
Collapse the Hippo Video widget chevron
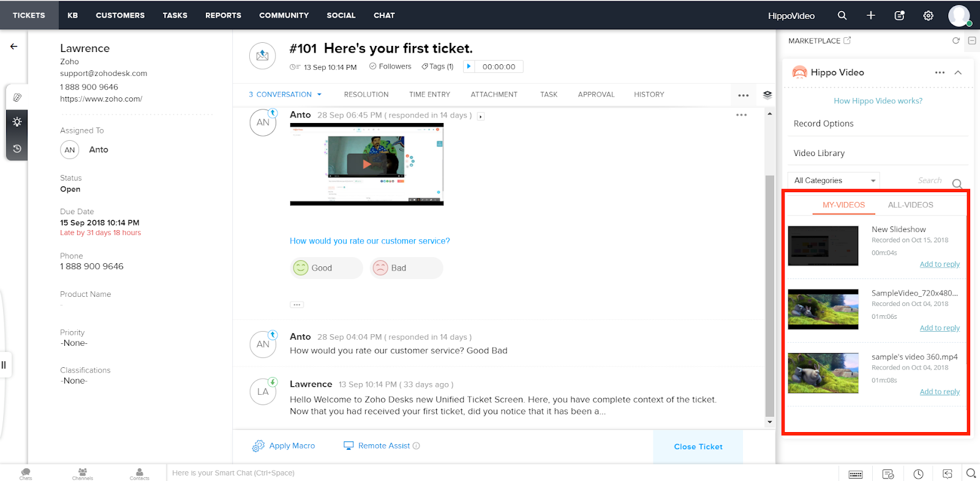958,72
